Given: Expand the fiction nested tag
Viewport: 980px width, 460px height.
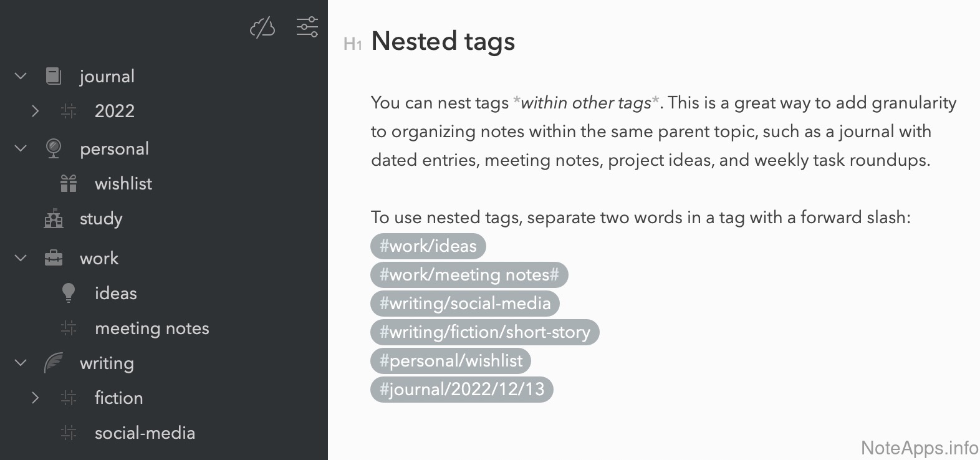Looking at the screenshot, I should pos(36,398).
